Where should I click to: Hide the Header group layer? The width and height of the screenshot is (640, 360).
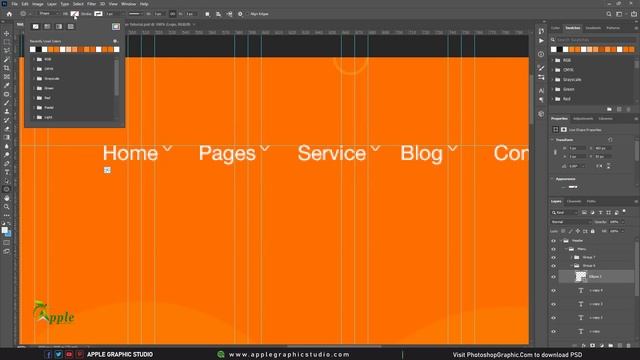coord(554,241)
